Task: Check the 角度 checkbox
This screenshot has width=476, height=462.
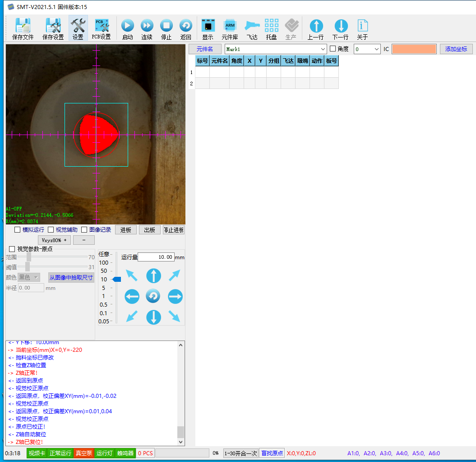Action: tap(333, 49)
